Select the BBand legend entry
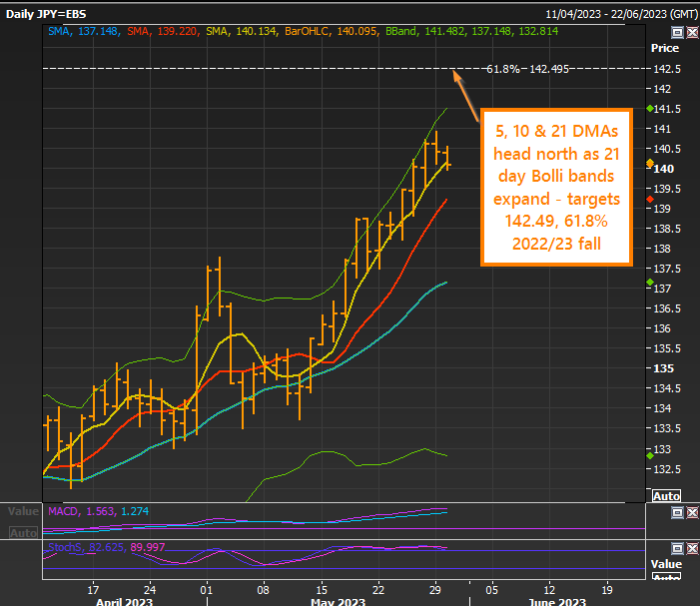The image size is (700, 606). click(471, 31)
